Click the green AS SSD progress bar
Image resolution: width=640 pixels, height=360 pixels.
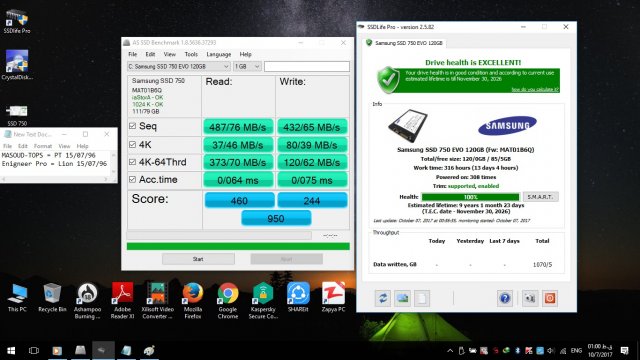point(238,246)
